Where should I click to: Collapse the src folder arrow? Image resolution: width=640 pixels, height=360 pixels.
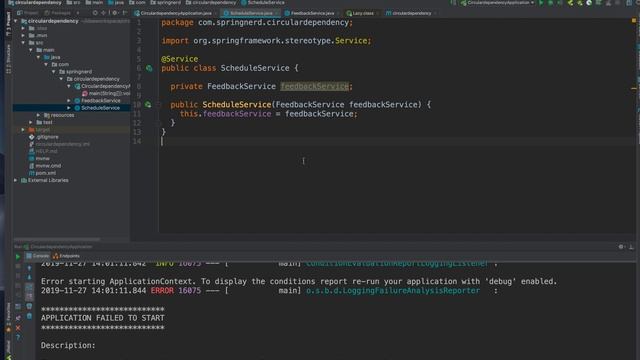[x=24, y=42]
